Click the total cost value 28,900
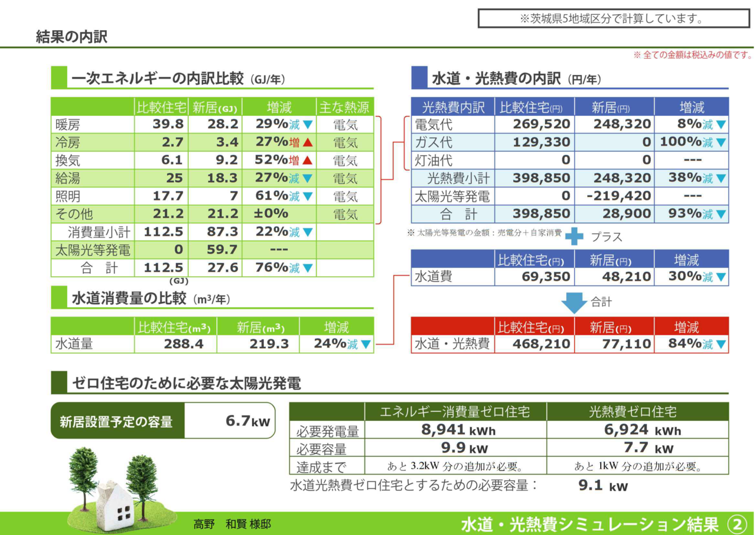 click(627, 214)
